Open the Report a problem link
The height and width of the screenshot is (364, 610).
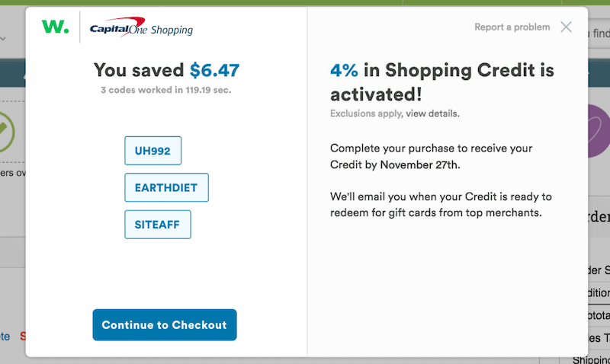(512, 27)
